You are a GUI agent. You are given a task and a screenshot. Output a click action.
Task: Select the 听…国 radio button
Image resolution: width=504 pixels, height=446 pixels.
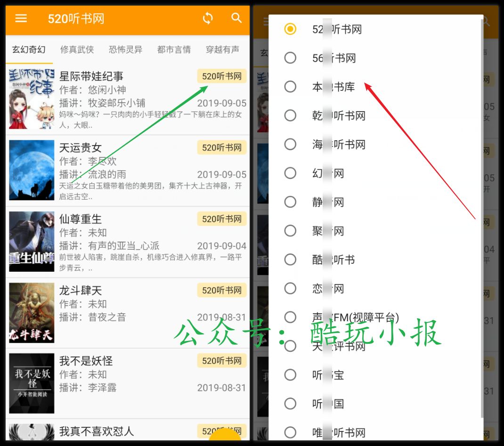[290, 404]
